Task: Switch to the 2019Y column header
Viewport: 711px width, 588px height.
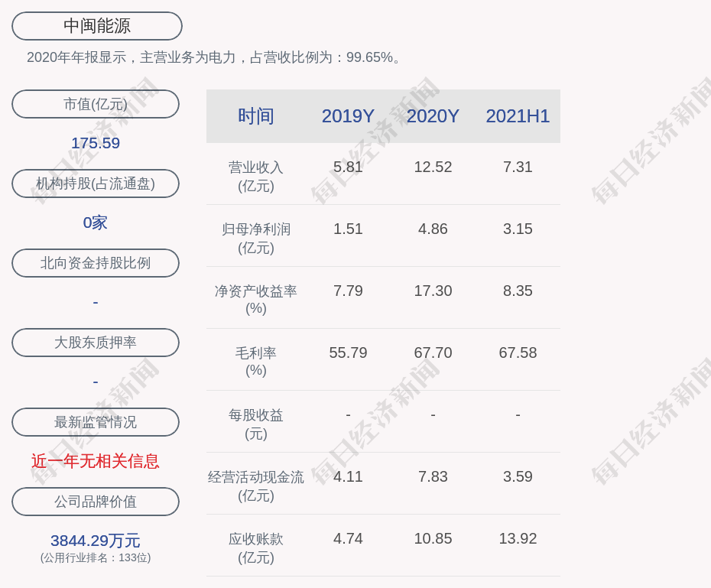Action: point(348,116)
